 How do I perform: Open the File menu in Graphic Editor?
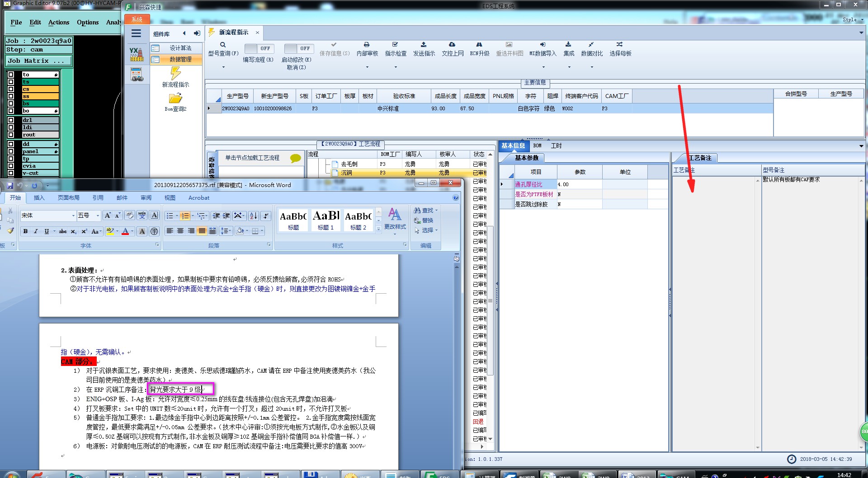click(x=16, y=22)
